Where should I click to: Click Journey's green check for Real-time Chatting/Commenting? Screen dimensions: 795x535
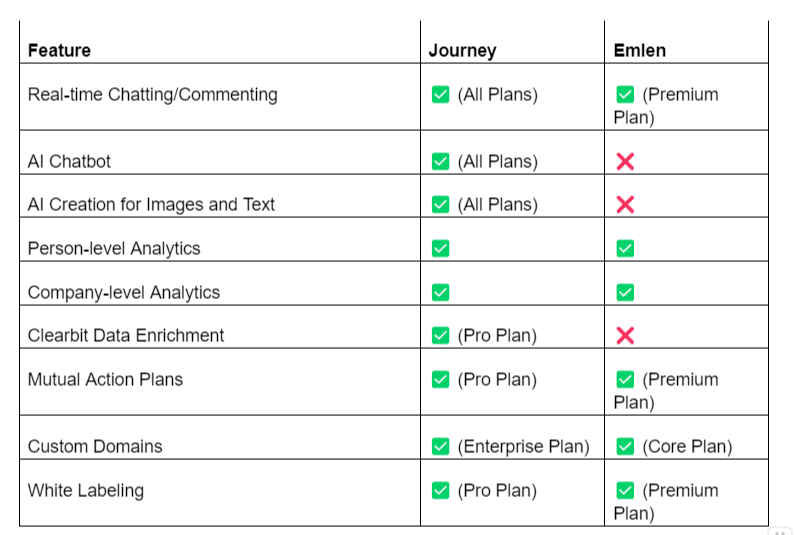440,95
